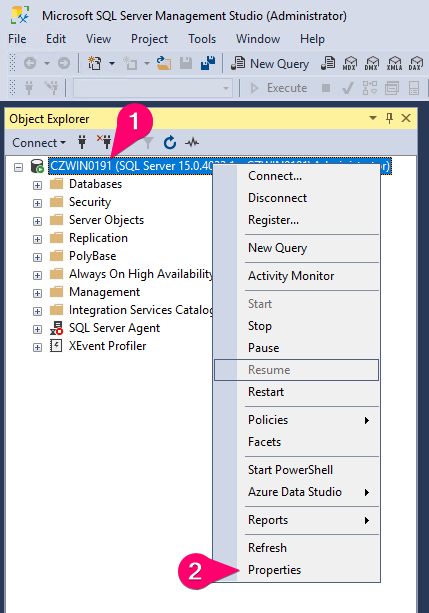This screenshot has height=613, width=429.
Task: Choose Connect... in context menu
Action: coord(296,176)
